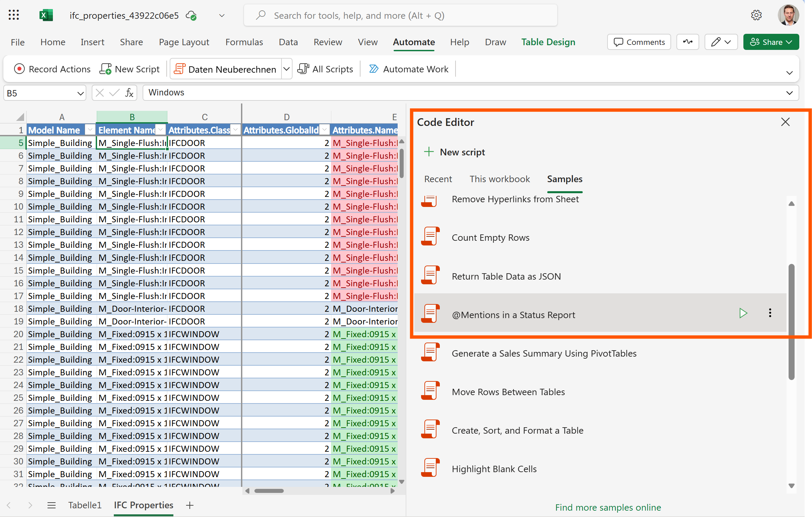The width and height of the screenshot is (812, 517).
Task: Open the Attributes.Class column filter dropdown
Action: (236, 130)
